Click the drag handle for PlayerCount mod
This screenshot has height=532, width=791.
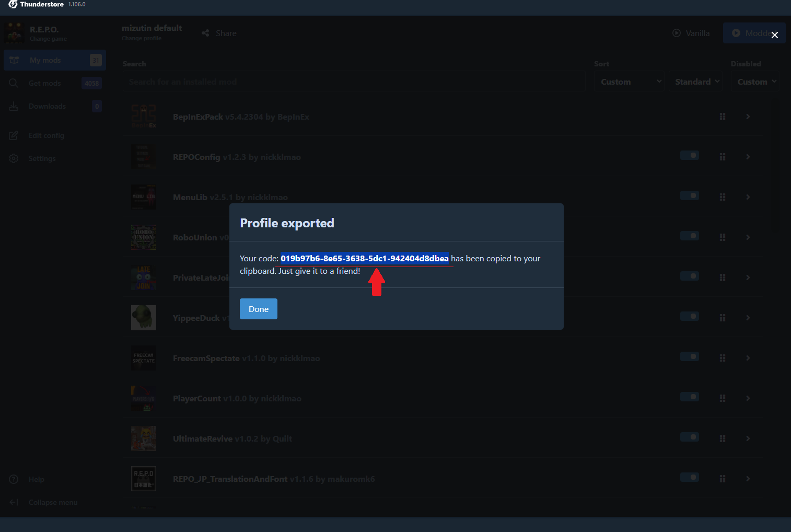pyautogui.click(x=722, y=398)
